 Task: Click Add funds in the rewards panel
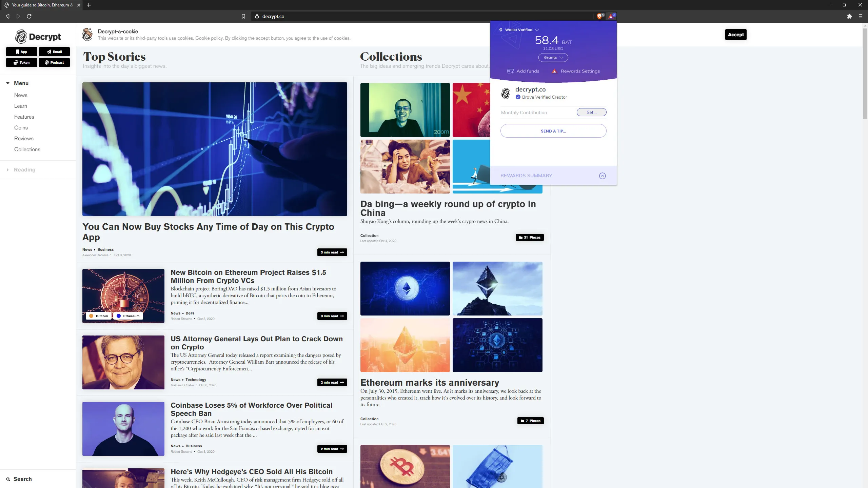click(523, 71)
